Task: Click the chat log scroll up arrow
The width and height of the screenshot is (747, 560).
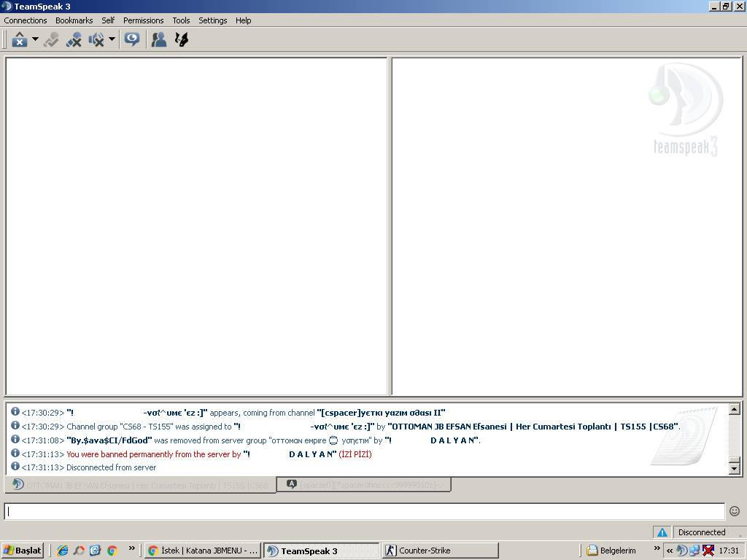Action: pos(734,409)
